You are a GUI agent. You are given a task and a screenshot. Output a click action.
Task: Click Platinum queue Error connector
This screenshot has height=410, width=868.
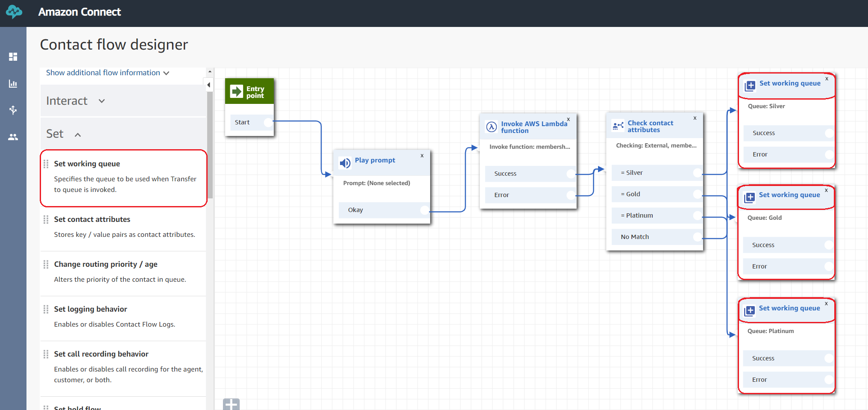pos(829,380)
